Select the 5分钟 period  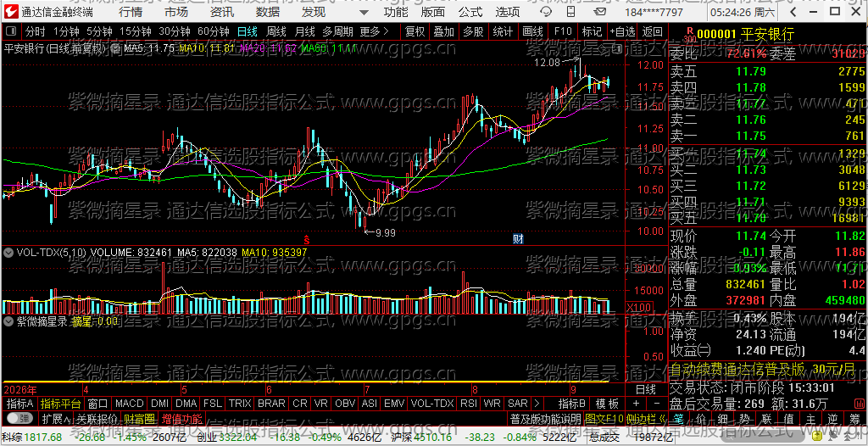tap(99, 31)
